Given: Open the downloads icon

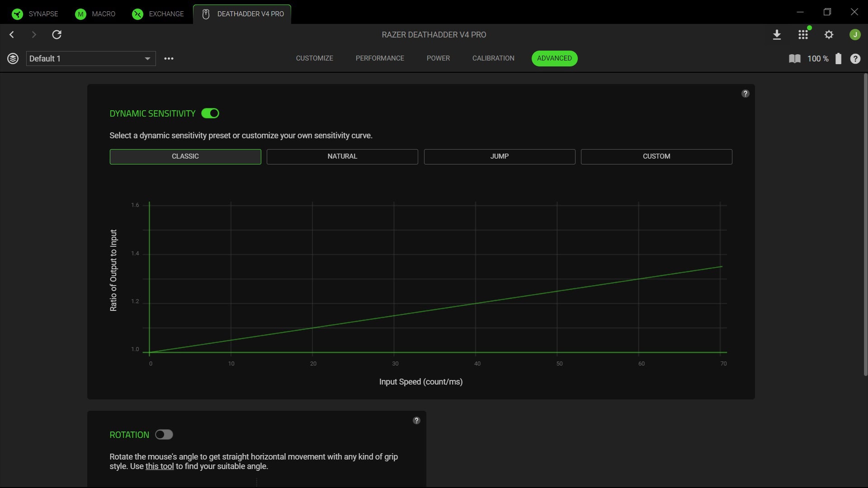Looking at the screenshot, I should point(777,35).
